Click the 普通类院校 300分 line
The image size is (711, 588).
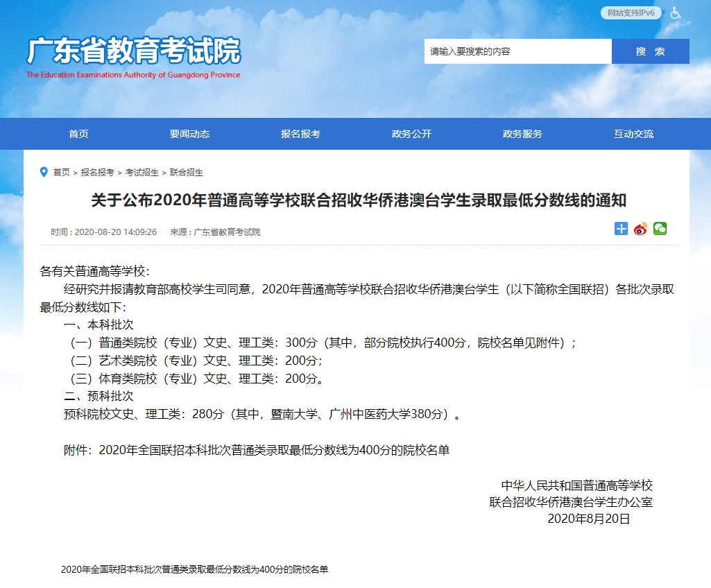point(322,343)
